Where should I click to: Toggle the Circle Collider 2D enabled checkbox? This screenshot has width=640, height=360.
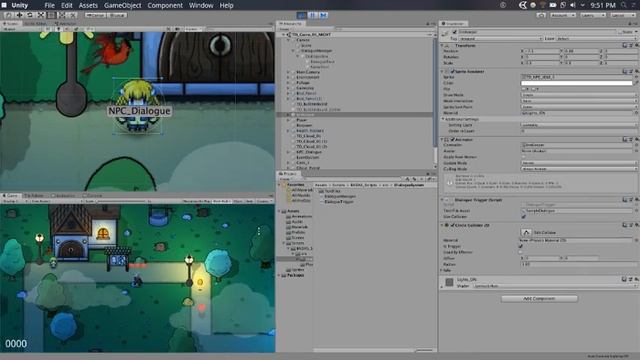click(452, 225)
